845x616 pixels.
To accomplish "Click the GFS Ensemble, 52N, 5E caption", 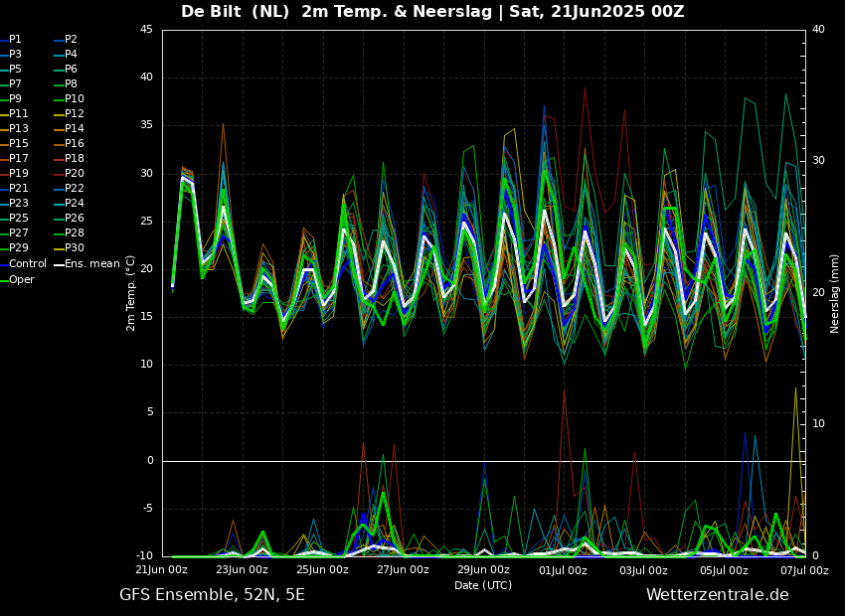I will [212, 595].
